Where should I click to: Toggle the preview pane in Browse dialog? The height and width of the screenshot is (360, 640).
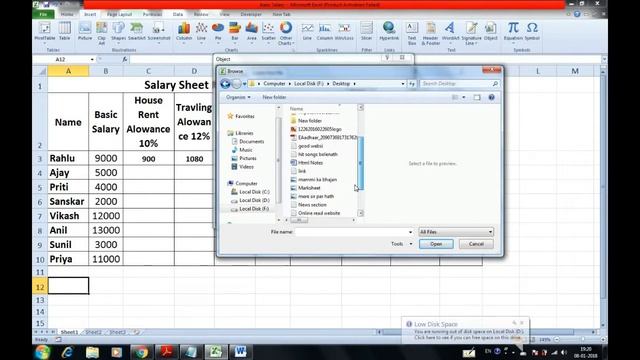(477, 97)
